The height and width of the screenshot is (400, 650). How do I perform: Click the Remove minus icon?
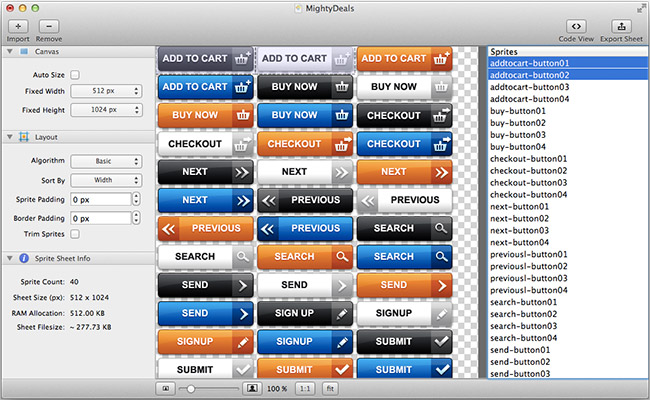pos(48,25)
